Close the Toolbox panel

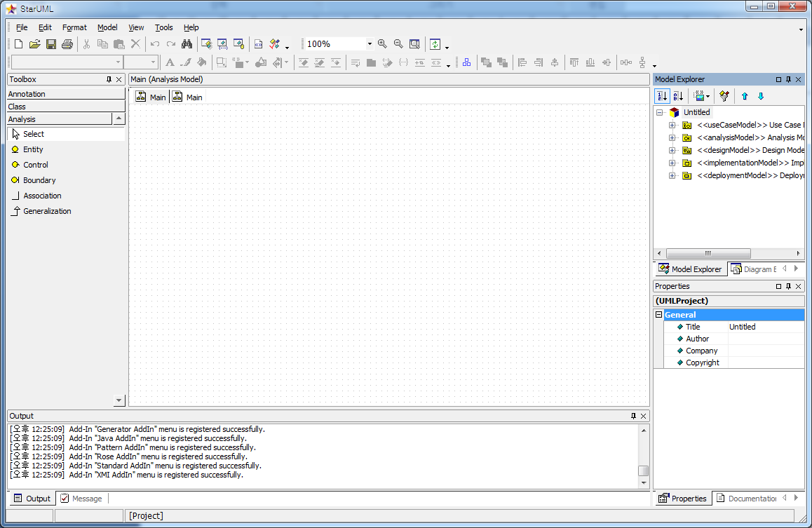point(119,79)
